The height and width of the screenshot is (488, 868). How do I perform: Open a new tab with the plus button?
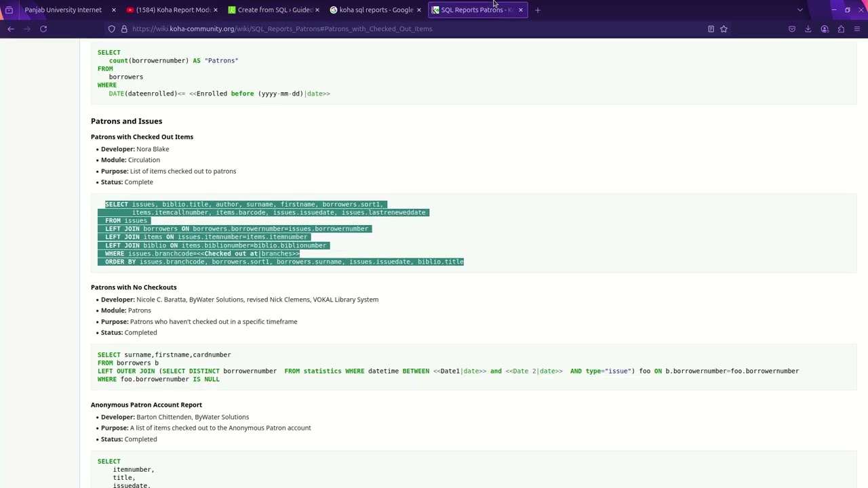(538, 10)
